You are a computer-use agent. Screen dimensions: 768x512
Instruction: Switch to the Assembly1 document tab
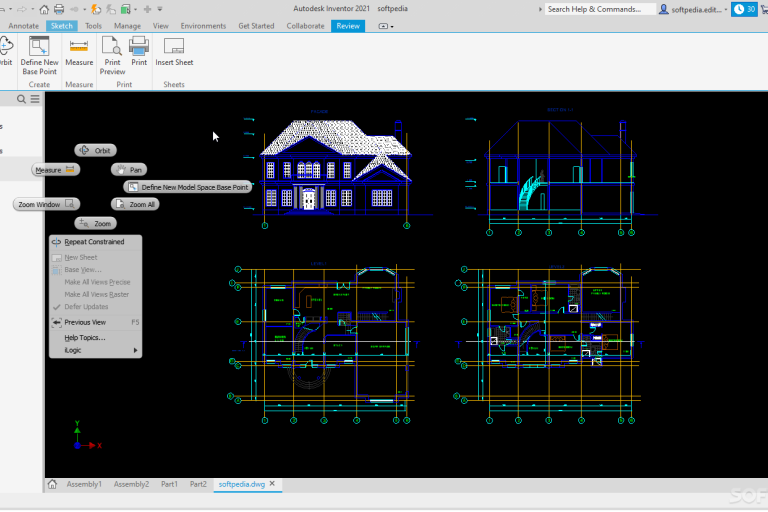84,484
